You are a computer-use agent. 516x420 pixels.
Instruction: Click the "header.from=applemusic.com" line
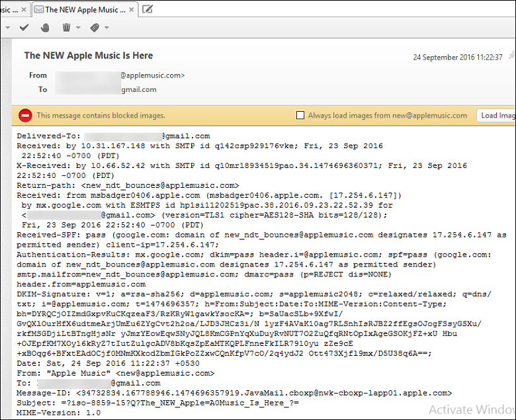point(81,284)
